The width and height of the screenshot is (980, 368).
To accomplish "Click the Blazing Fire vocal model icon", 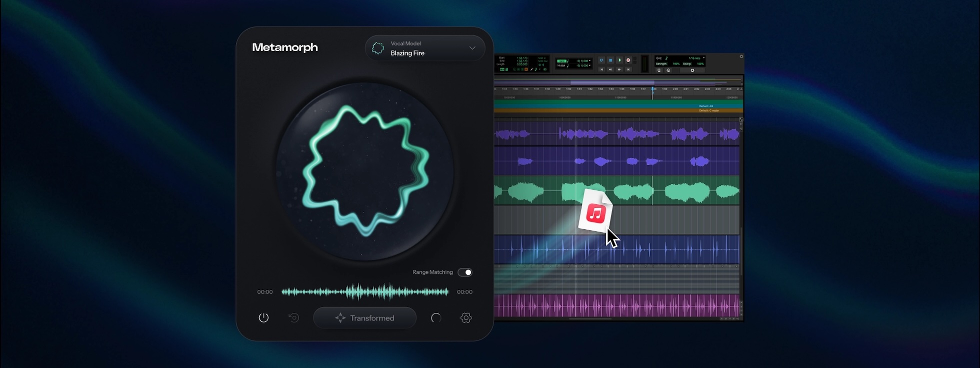I will (x=378, y=48).
